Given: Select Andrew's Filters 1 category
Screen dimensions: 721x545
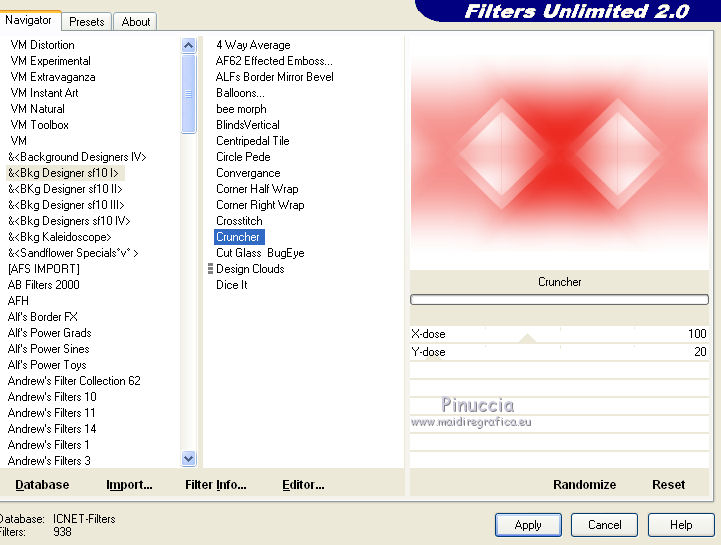Looking at the screenshot, I should (x=49, y=445).
